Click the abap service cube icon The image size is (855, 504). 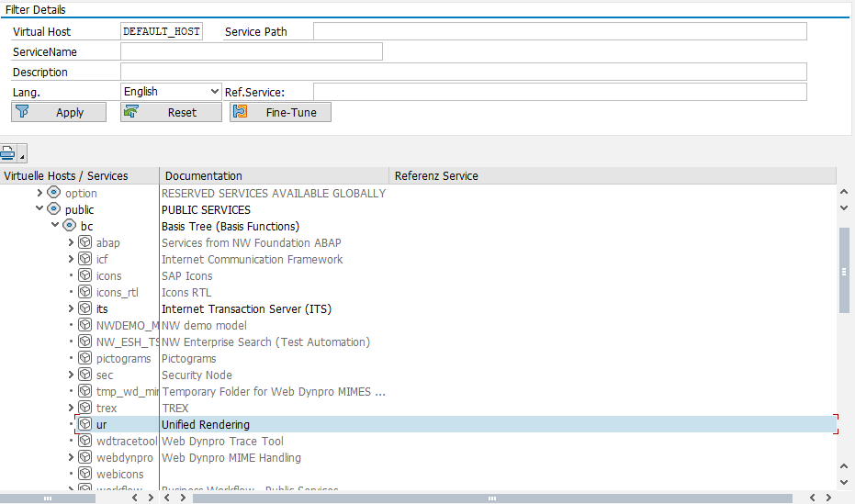[85, 242]
